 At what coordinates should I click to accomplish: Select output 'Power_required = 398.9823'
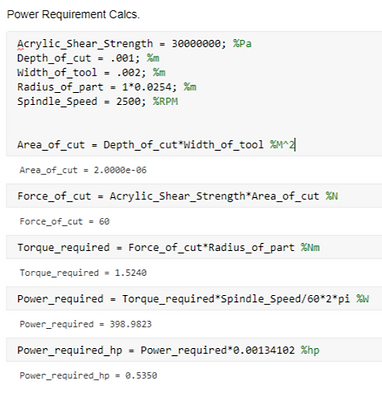pos(86,324)
